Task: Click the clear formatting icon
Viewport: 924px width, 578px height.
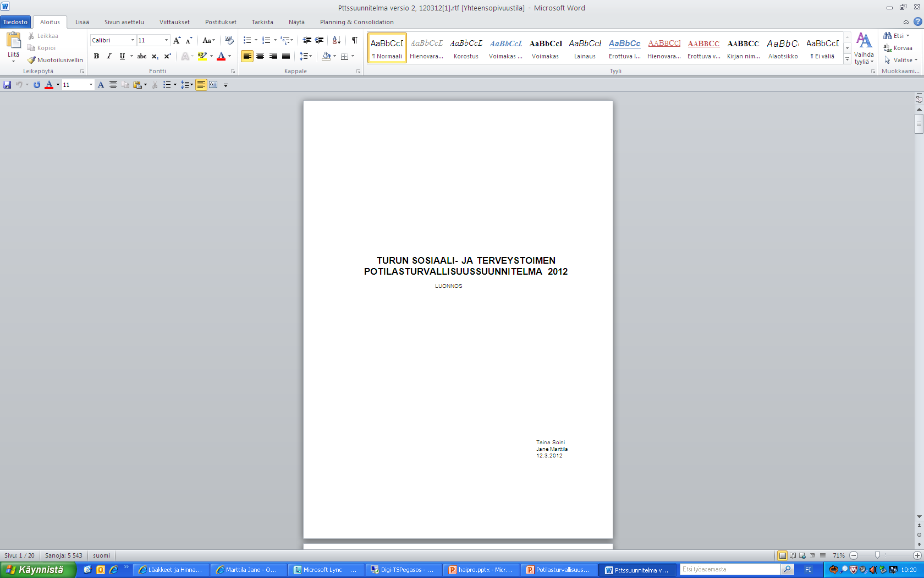Action: coord(229,40)
